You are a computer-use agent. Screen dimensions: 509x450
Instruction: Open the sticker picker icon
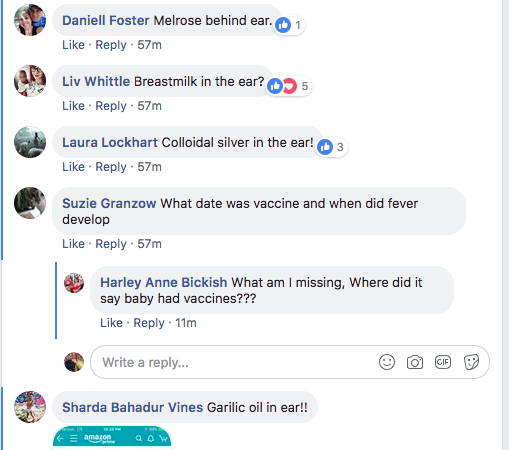click(471, 362)
